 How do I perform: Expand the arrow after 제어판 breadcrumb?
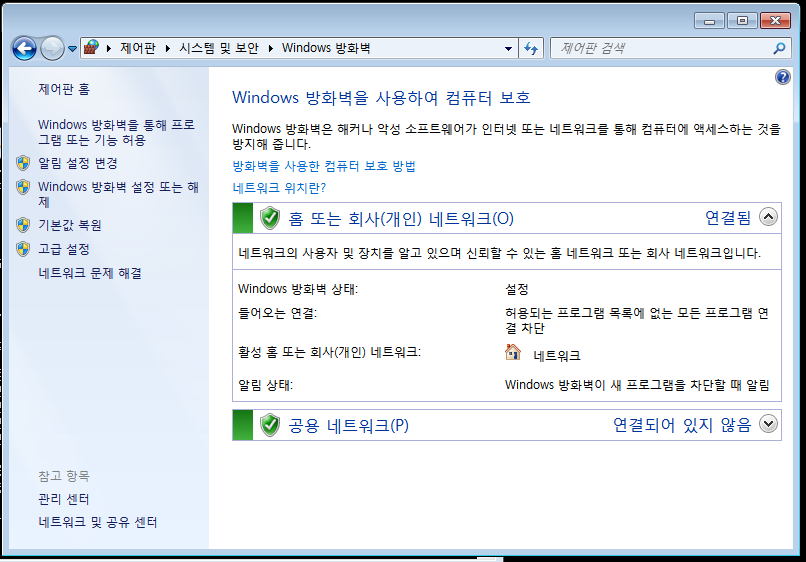pyautogui.click(x=168, y=48)
